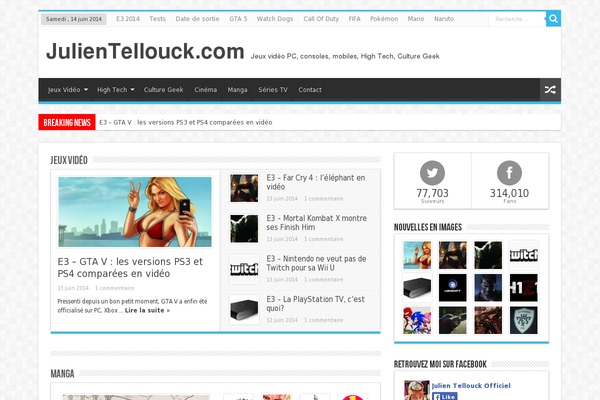Screen dimensions: 600x400
Task: Open the E3 2014 top link
Action: pos(128,19)
